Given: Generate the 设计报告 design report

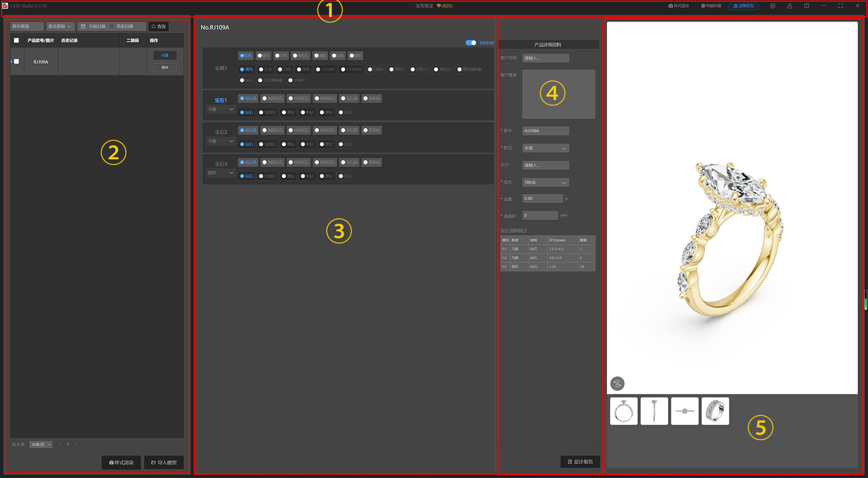Looking at the screenshot, I should [x=580, y=462].
